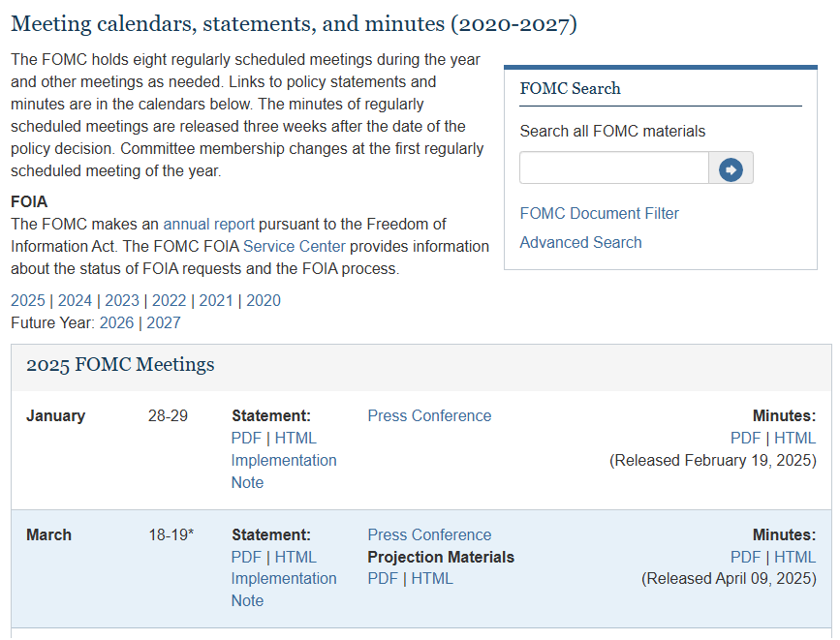Viewport: 840px width, 640px height.
Task: Open March Minutes PDF link
Action: (x=745, y=557)
